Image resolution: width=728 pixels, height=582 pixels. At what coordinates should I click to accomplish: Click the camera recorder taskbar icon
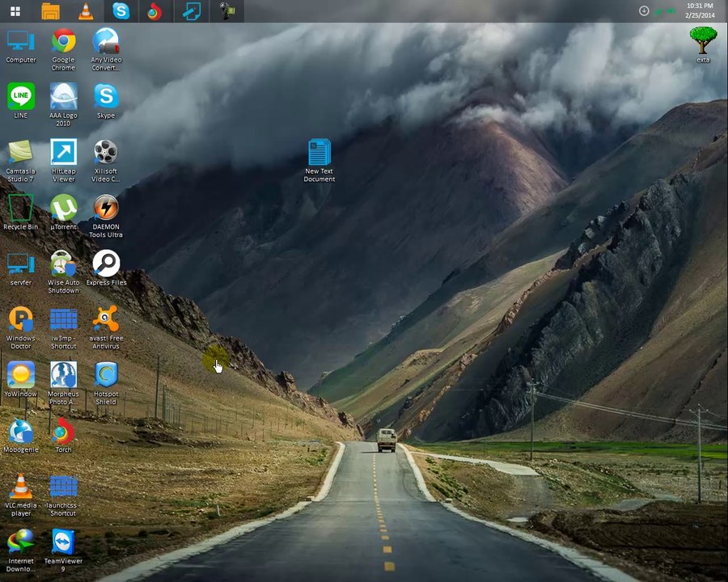[226, 11]
